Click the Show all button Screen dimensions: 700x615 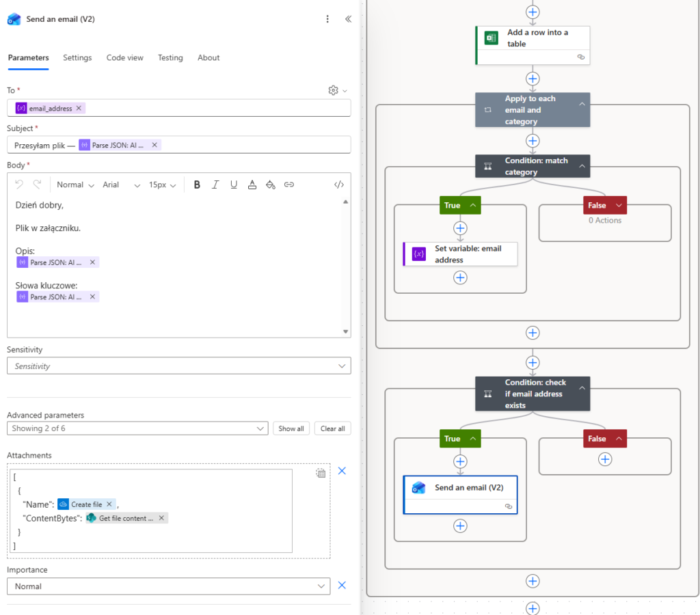tap(291, 428)
